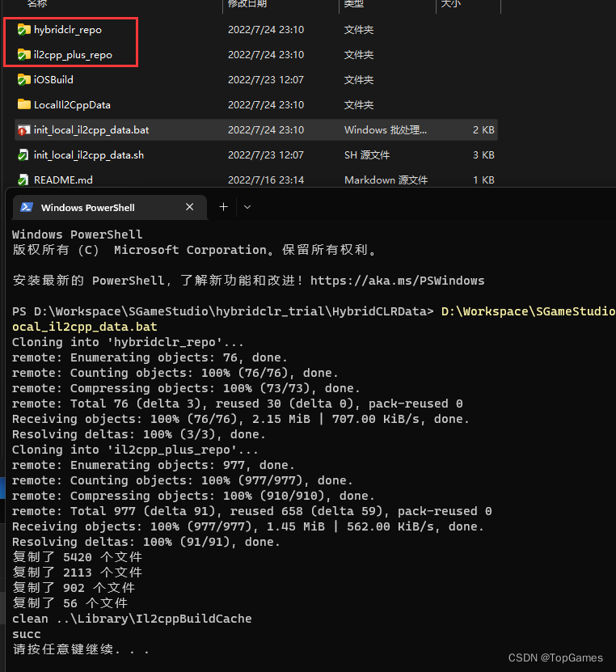Click the PowerShell icon in the terminal tab
Screen dimensions: 616x672
[x=27, y=208]
